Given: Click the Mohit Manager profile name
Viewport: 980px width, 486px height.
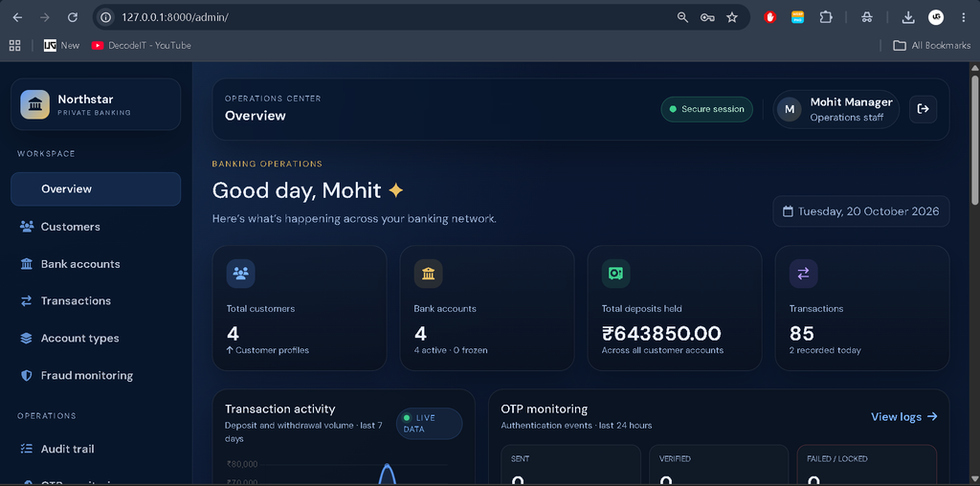Looking at the screenshot, I should [851, 101].
